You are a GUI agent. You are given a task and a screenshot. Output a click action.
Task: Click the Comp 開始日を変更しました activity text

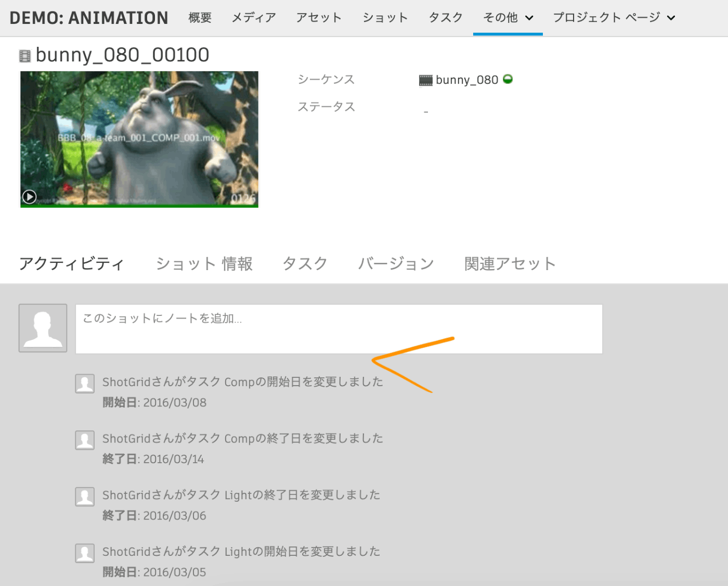(243, 382)
